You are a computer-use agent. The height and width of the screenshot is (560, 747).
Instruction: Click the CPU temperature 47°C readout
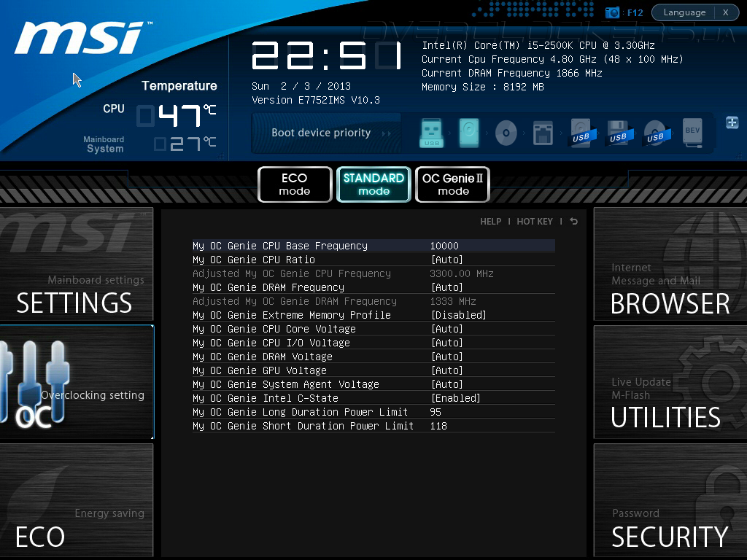coord(177,115)
